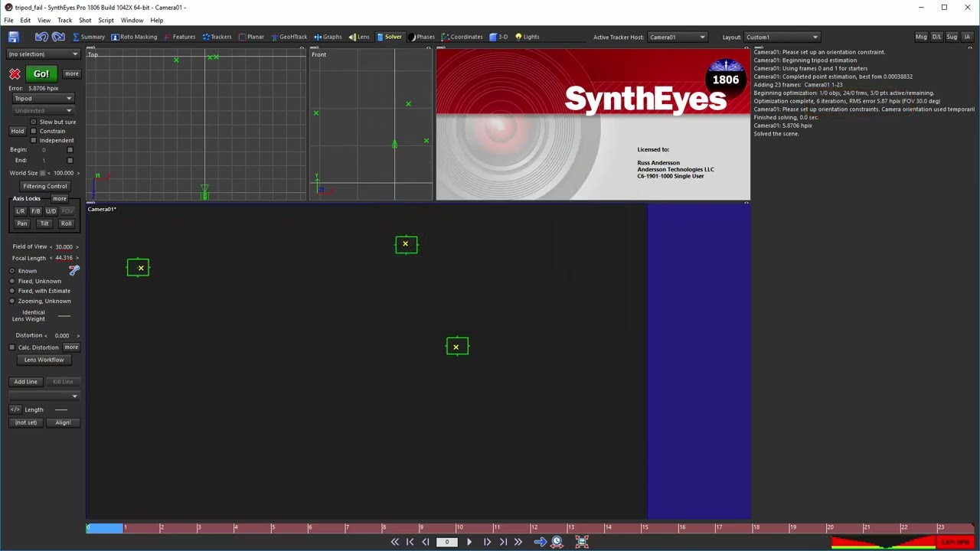Switch to the Roto Masking room
Image resolution: width=980 pixels, height=551 pixels.
134,37
